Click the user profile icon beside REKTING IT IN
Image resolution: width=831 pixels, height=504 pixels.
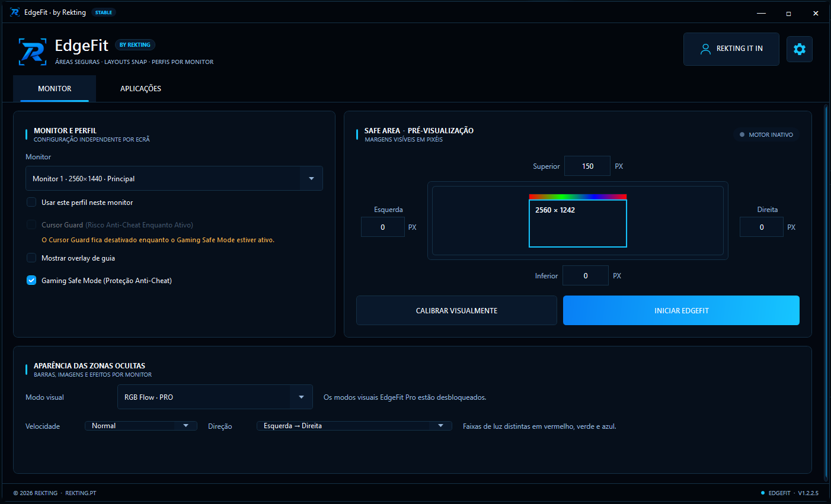(x=705, y=49)
